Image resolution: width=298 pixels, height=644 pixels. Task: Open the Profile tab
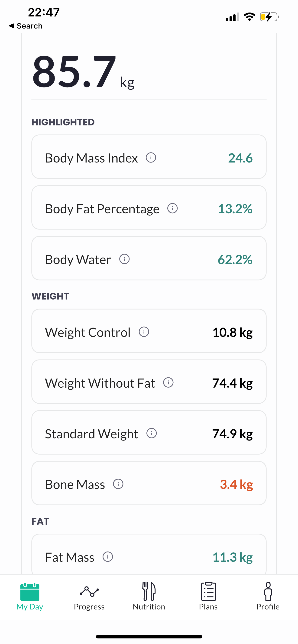[268, 596]
